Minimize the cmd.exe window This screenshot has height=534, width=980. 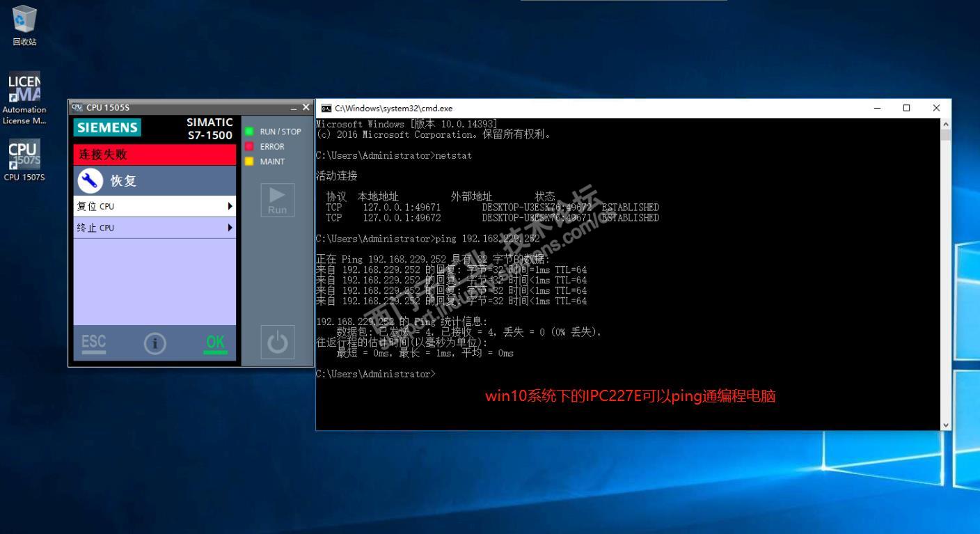click(877, 108)
